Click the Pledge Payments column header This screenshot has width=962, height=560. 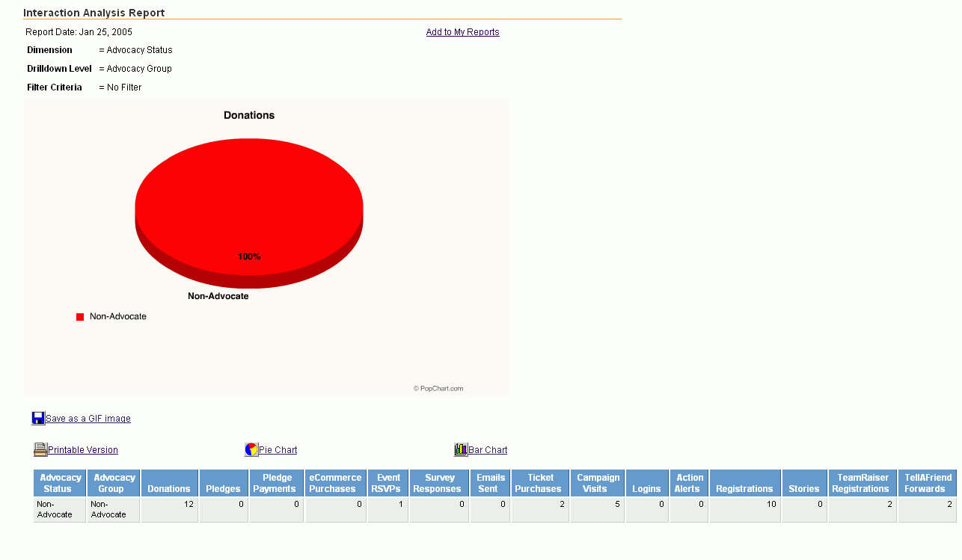click(x=277, y=483)
